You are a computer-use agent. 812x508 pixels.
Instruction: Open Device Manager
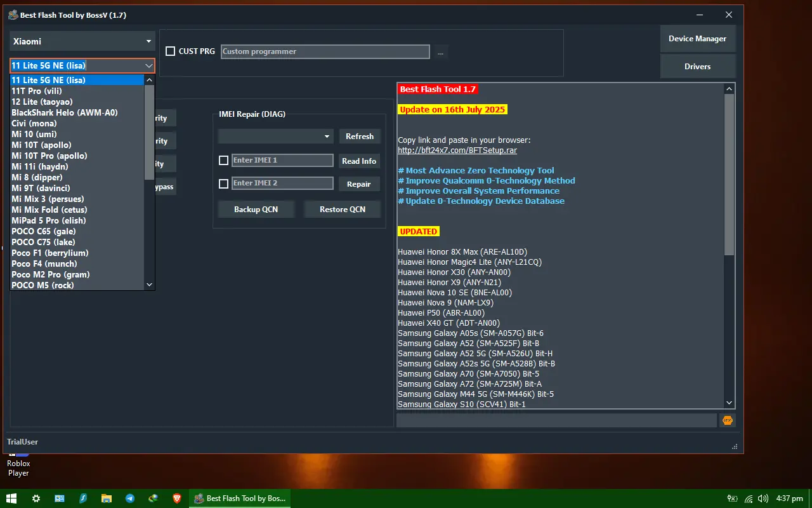(x=697, y=39)
